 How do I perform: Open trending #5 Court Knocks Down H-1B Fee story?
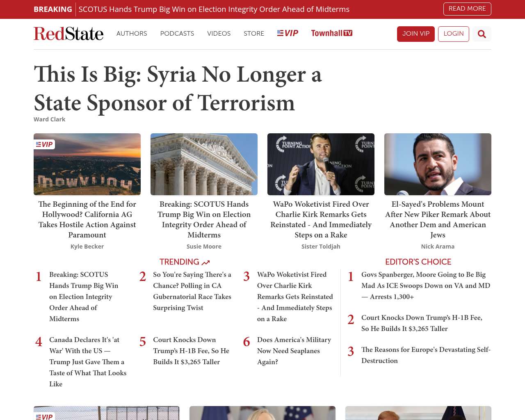point(191,351)
